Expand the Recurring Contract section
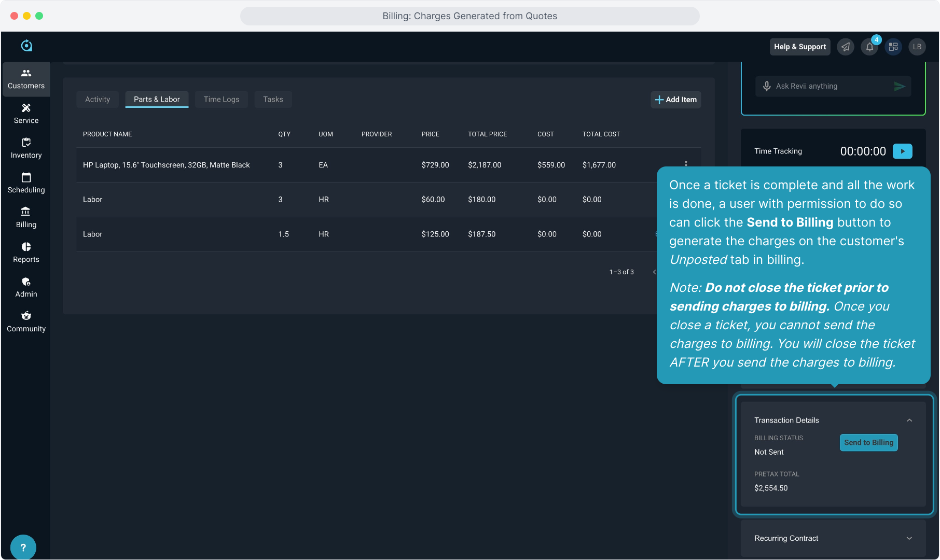940x560 pixels. point(909,539)
